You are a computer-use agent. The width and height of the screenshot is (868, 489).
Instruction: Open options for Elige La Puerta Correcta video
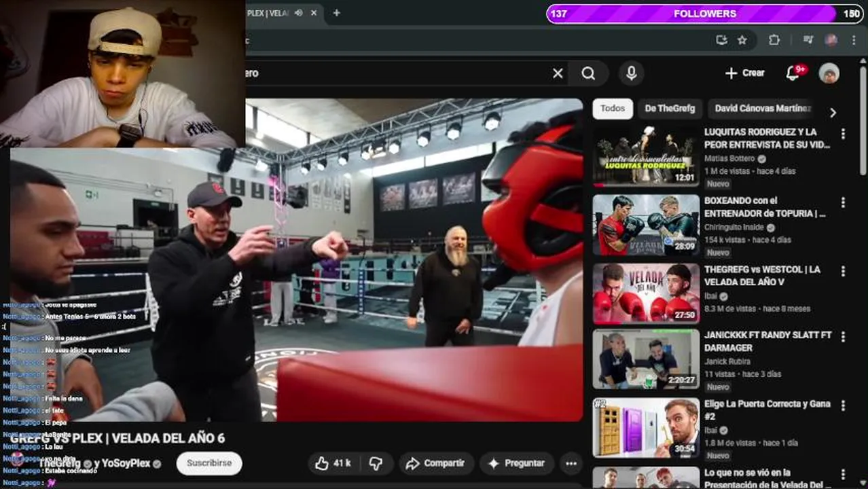click(x=843, y=405)
